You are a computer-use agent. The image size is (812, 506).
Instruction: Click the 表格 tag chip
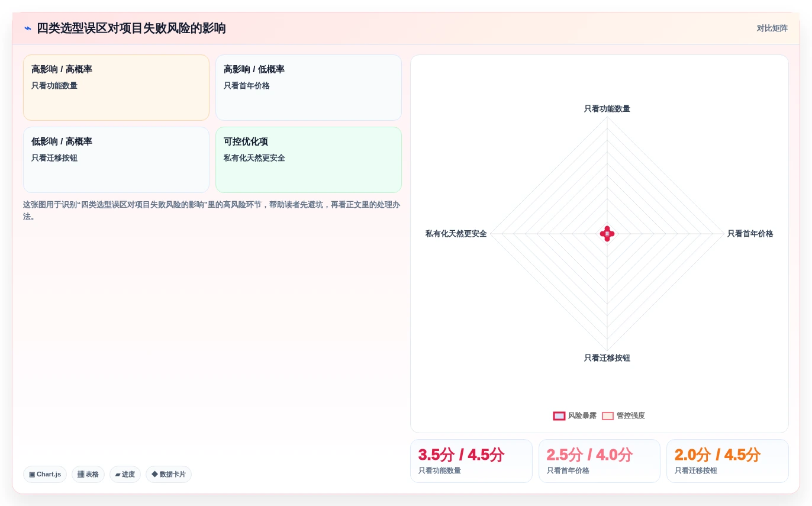(88, 475)
